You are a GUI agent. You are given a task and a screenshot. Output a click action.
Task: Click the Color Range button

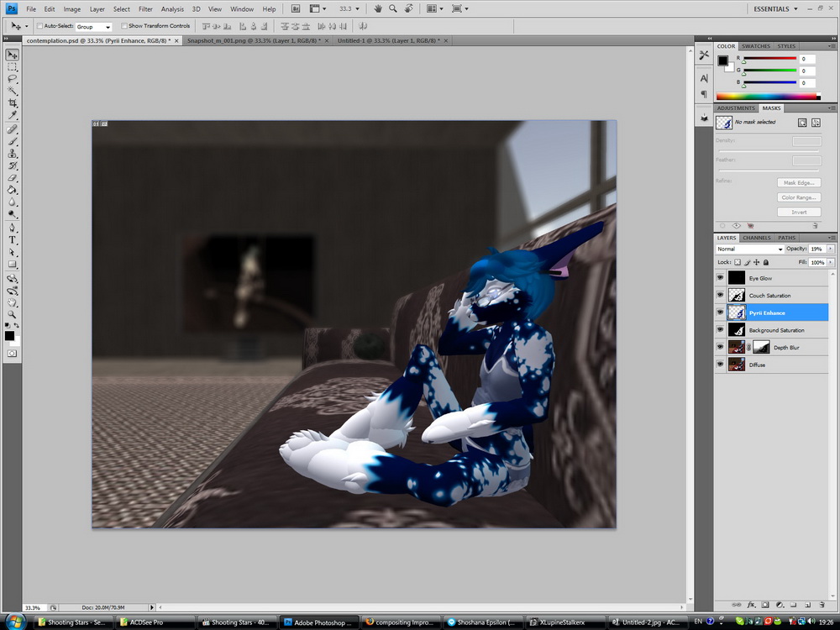coord(799,197)
